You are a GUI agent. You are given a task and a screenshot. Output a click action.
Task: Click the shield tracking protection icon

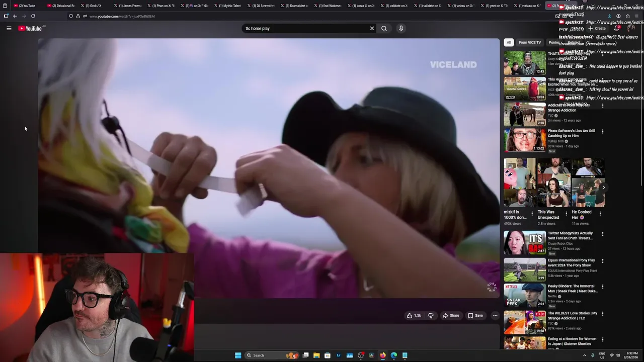71,16
